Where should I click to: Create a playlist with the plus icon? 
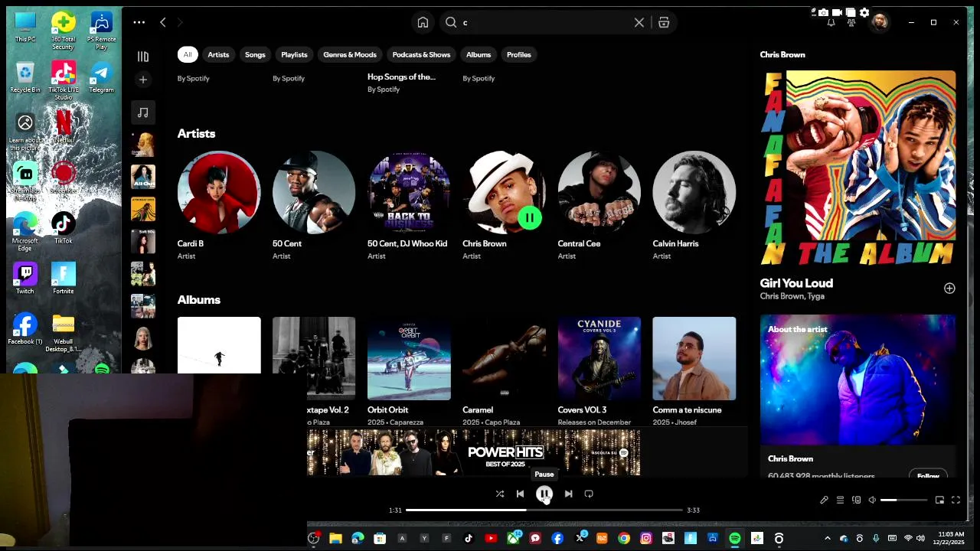142,80
